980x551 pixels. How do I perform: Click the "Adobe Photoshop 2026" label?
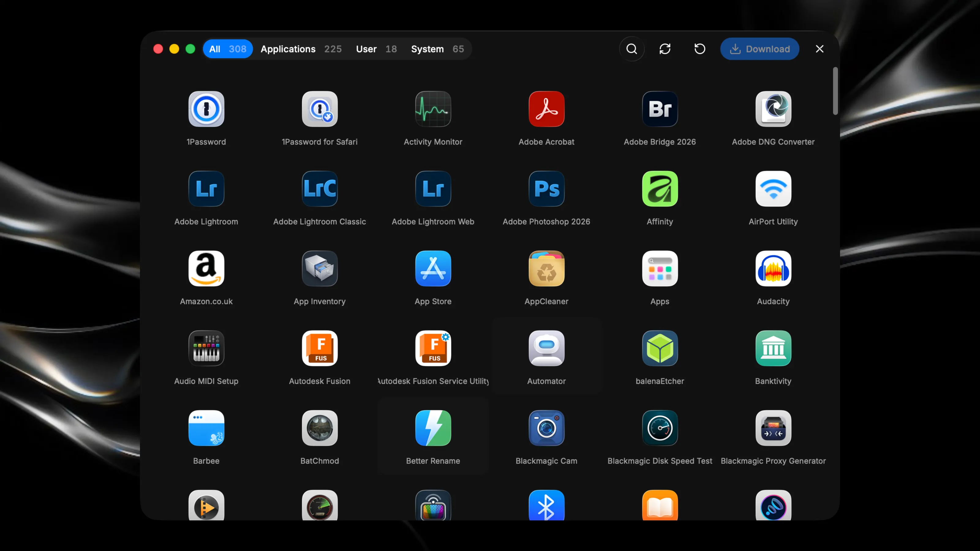click(x=546, y=222)
